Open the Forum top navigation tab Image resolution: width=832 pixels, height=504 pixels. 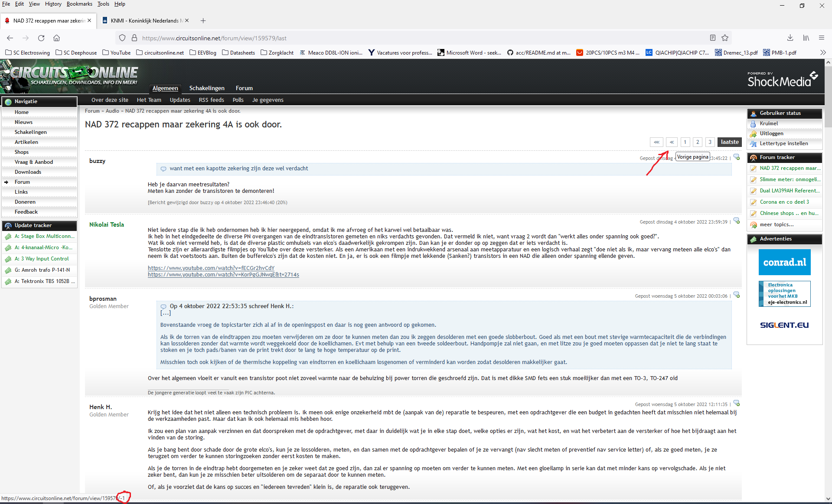[244, 88]
